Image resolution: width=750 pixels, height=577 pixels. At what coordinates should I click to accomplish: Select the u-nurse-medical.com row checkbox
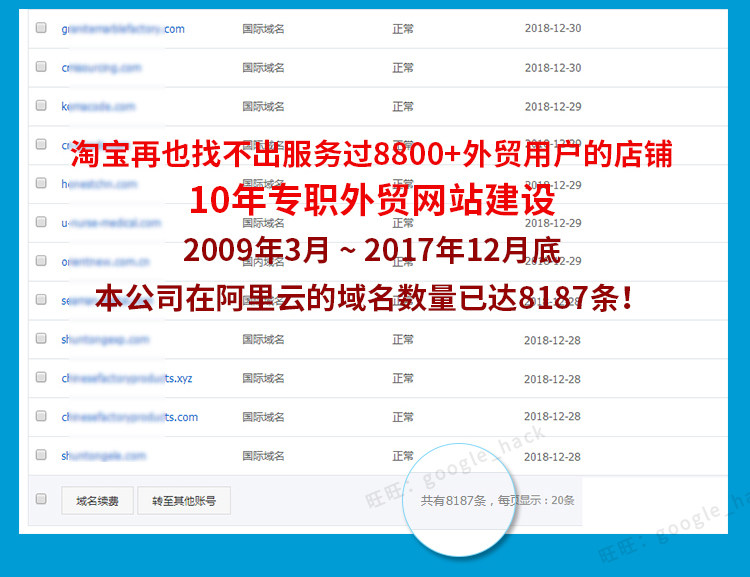(41, 222)
